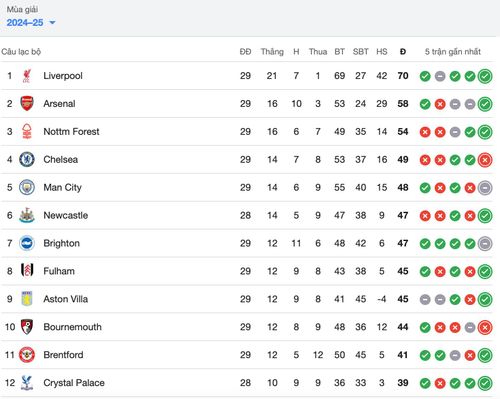Open the Crystal Palace team row

(247, 383)
